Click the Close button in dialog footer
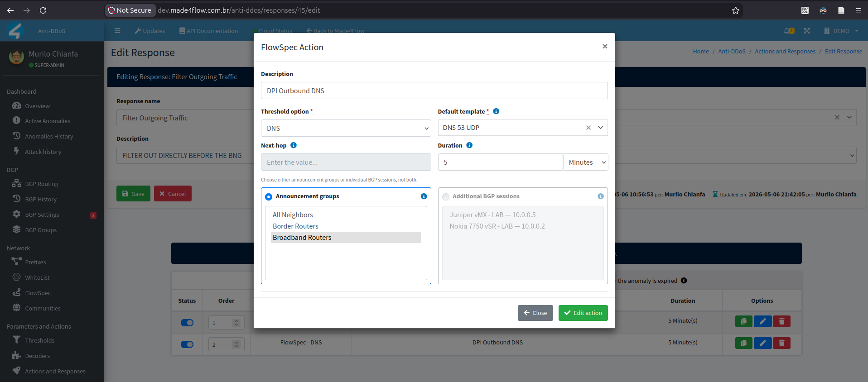This screenshot has height=382, width=868. click(x=535, y=313)
